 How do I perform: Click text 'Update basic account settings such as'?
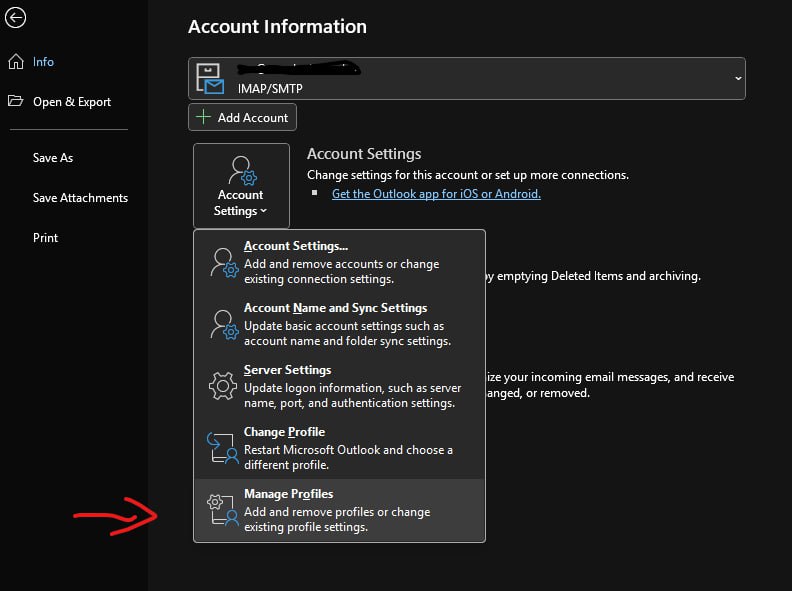click(344, 326)
